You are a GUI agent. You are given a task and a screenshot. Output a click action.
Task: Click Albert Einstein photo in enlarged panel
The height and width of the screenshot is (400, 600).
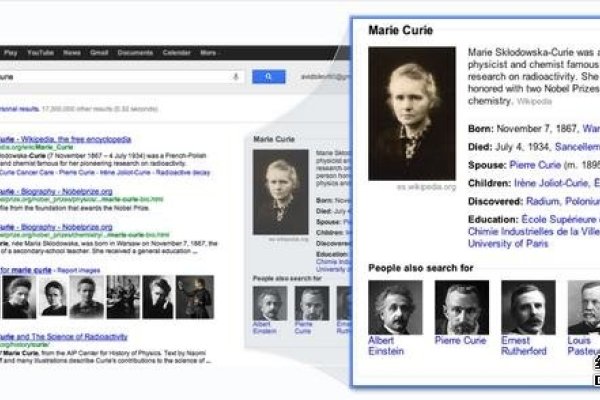tap(395, 307)
